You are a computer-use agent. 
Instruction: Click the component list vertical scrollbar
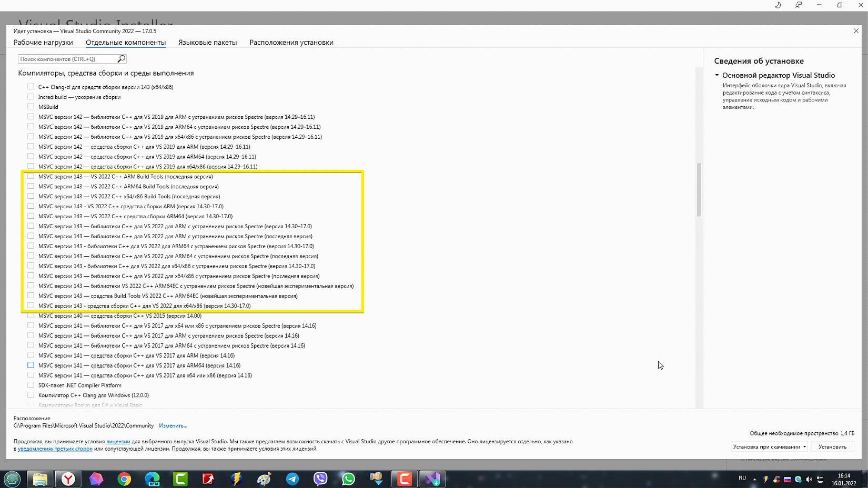click(699, 190)
